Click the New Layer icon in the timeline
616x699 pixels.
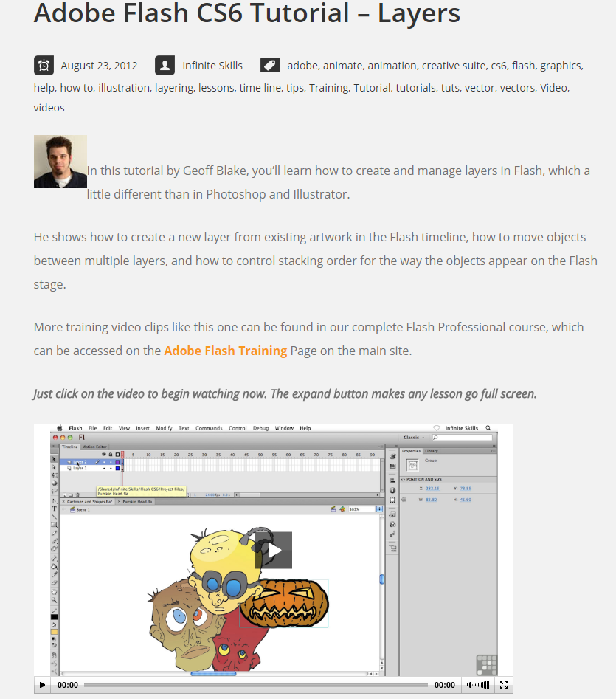(66, 495)
